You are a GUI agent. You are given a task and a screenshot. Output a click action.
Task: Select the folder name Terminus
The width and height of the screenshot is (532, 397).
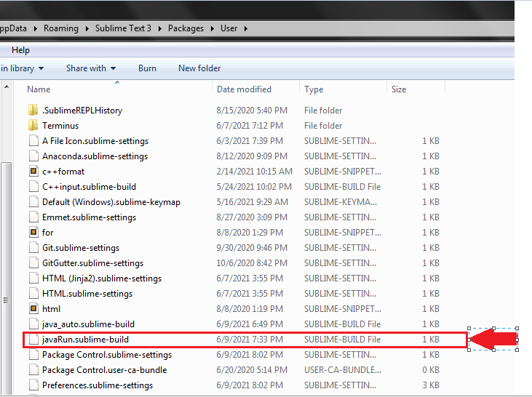pos(60,126)
